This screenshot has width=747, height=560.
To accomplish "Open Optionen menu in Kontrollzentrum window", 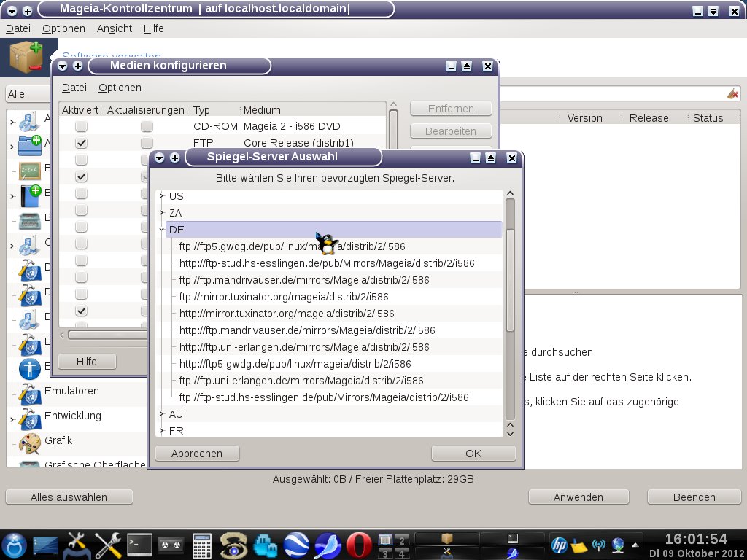I will tap(63, 28).
